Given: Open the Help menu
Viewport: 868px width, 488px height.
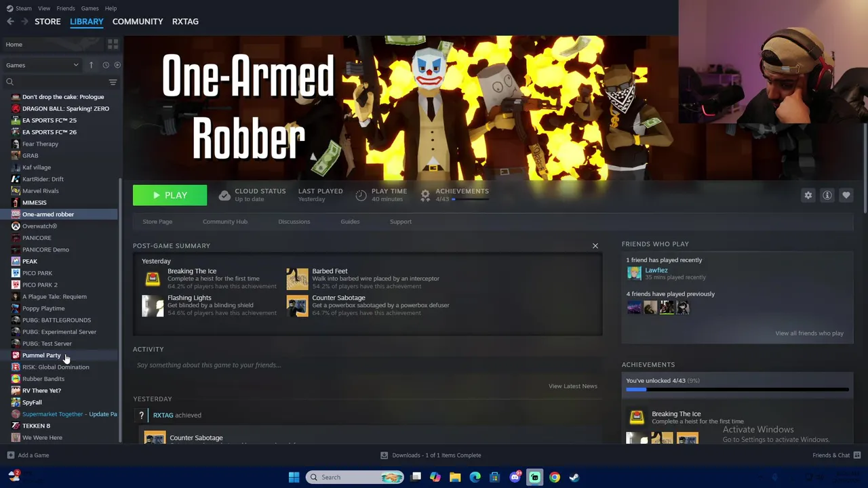Looking at the screenshot, I should (111, 8).
